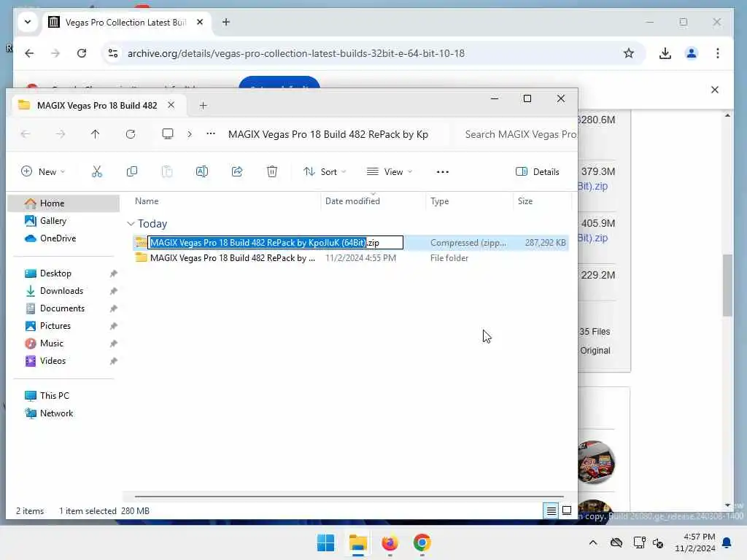View site information icon in Chrome address bar
This screenshot has width=747, height=560.
pyautogui.click(x=113, y=53)
